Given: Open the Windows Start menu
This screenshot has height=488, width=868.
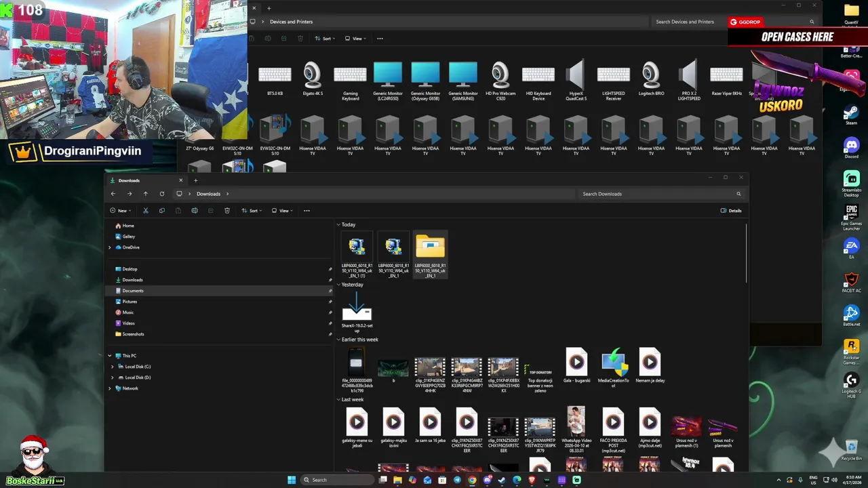Looking at the screenshot, I should click(x=292, y=480).
